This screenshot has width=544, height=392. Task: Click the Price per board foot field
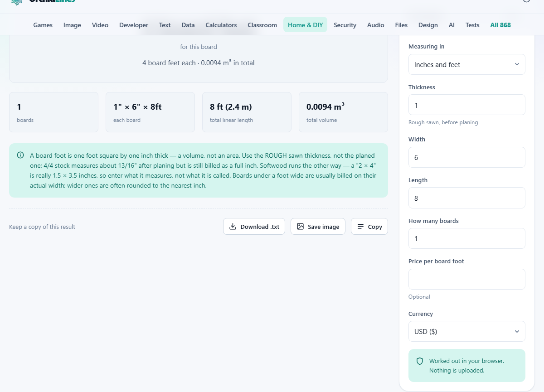(x=467, y=279)
